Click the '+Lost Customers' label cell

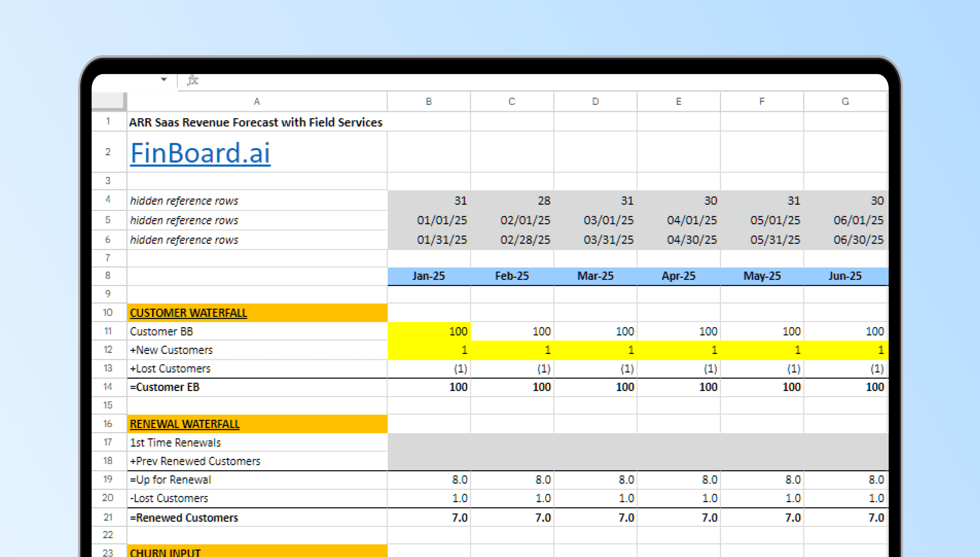[257, 368]
